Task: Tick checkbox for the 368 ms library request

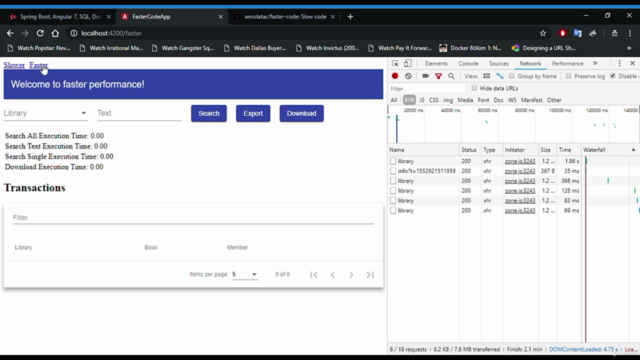Action: pos(393,181)
